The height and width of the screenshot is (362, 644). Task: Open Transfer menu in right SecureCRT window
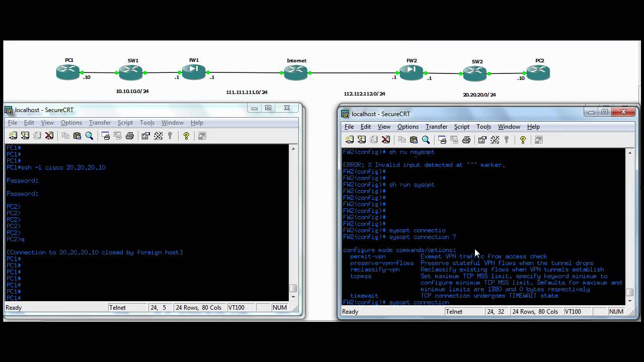437,127
